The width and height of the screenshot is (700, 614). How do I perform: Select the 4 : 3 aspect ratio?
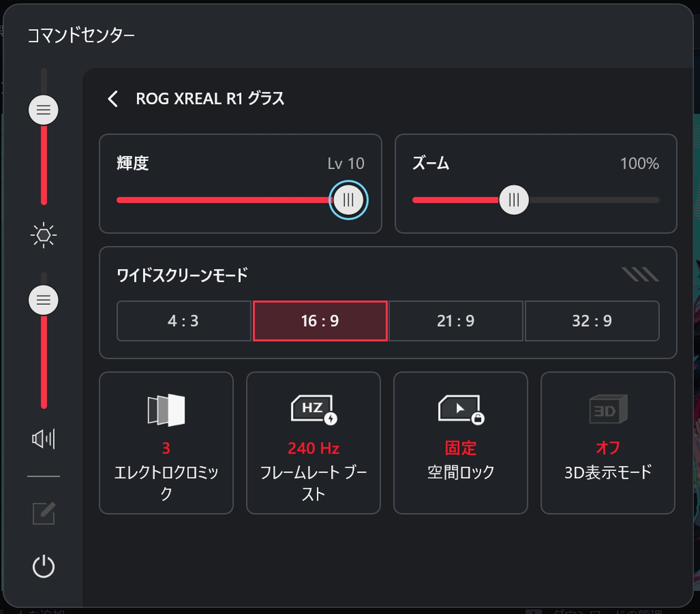184,321
